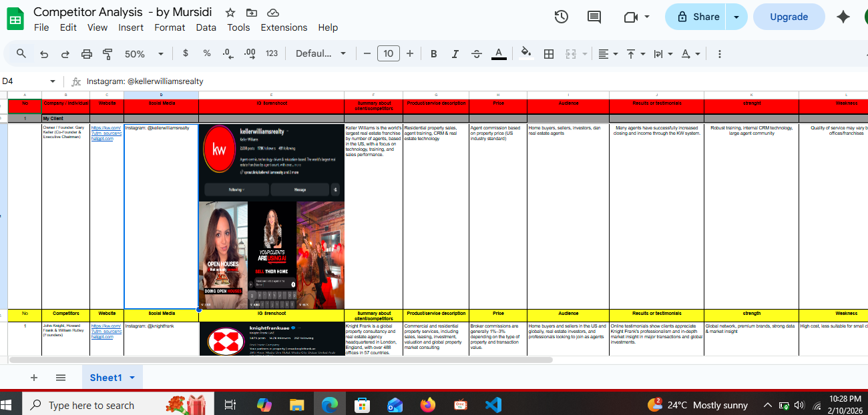Screen dimensions: 868x415
Task: Open the Data menu
Action: tap(206, 27)
